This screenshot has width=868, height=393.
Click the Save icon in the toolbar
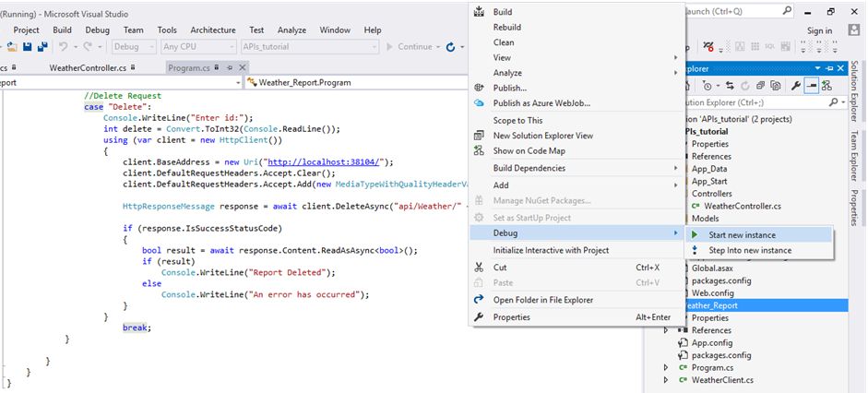coord(27,48)
